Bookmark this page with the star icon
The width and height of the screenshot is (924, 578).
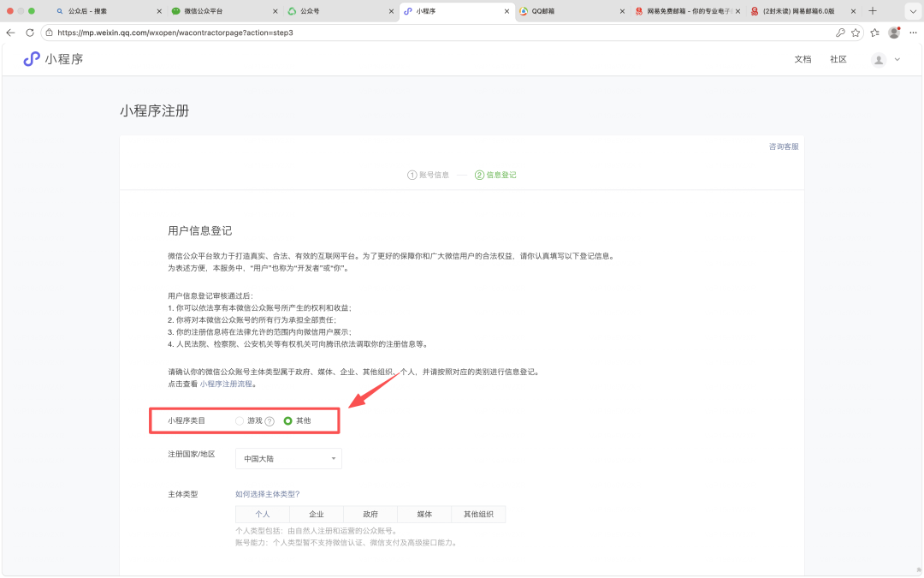coord(856,33)
